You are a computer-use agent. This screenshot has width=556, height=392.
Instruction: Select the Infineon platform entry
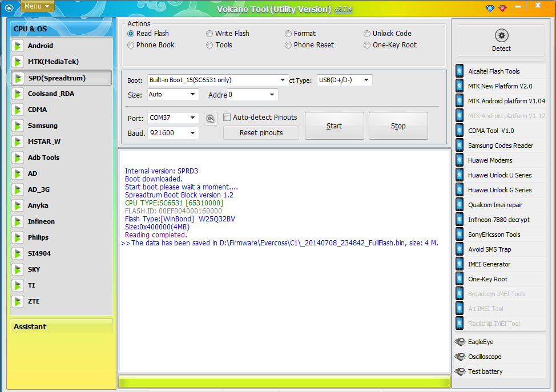pos(61,221)
